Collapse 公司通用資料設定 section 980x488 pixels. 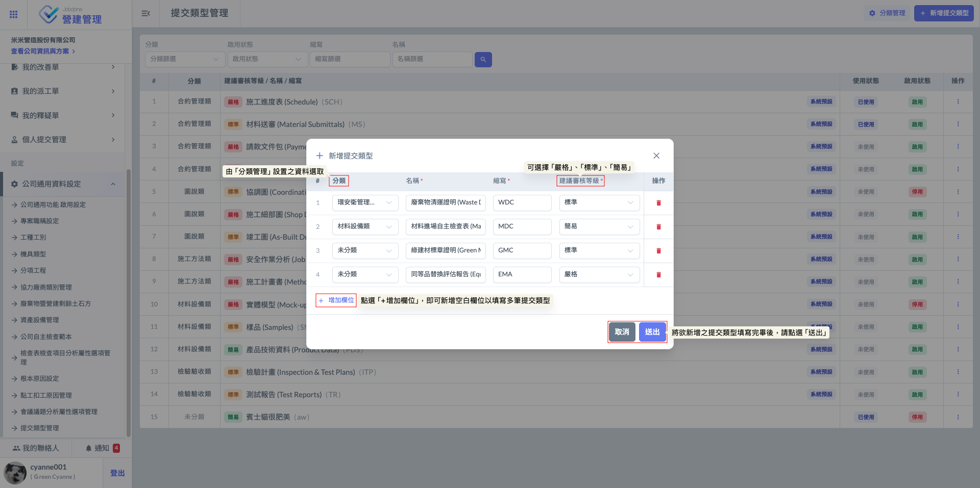(x=62, y=184)
